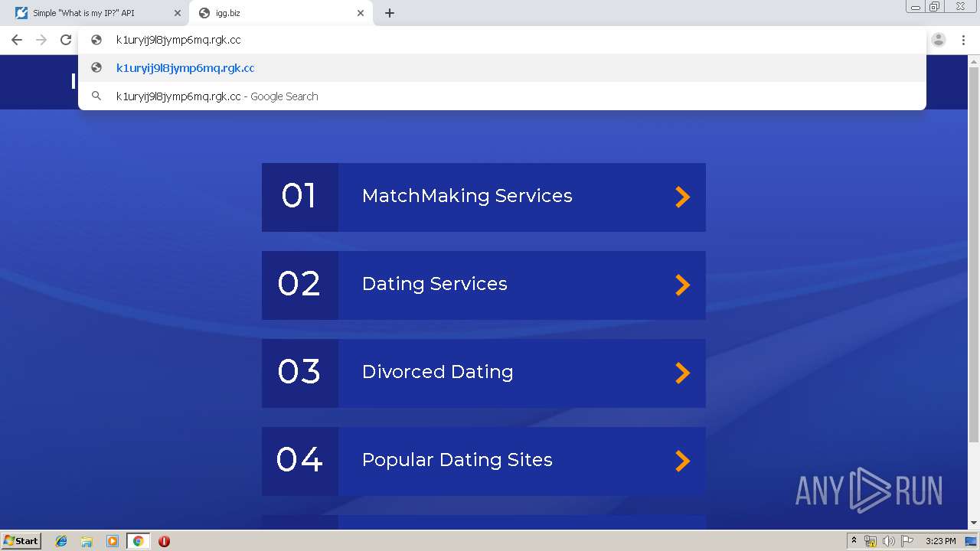Viewport: 980px width, 551px height.
Task: Close the 'What is my IP' API tab
Action: tap(177, 13)
